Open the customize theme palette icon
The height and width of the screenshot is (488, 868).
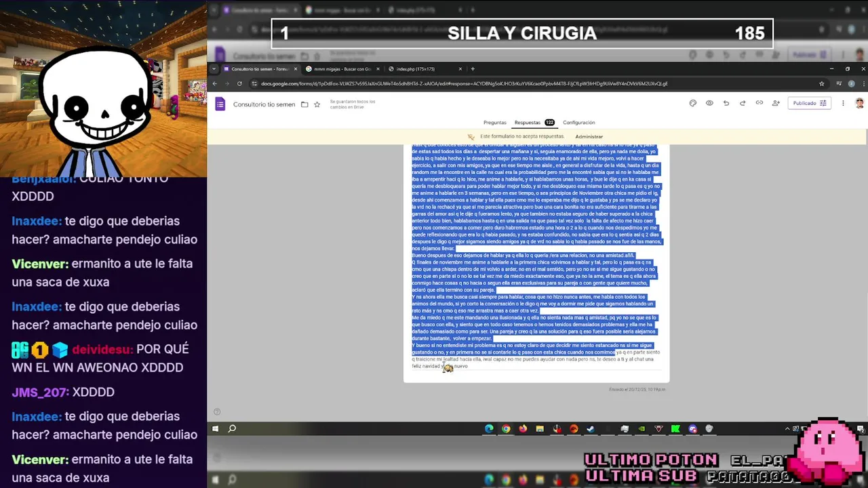692,103
